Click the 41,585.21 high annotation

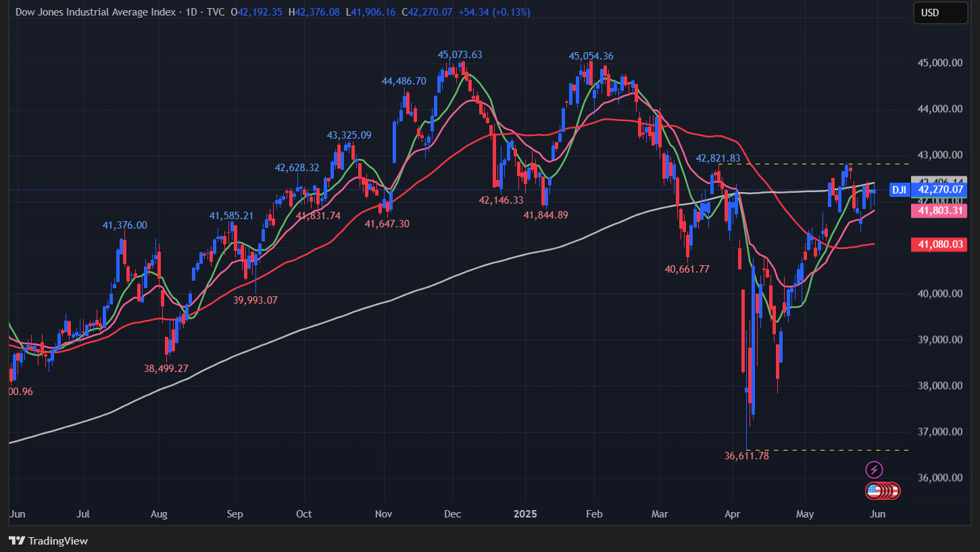click(x=231, y=216)
